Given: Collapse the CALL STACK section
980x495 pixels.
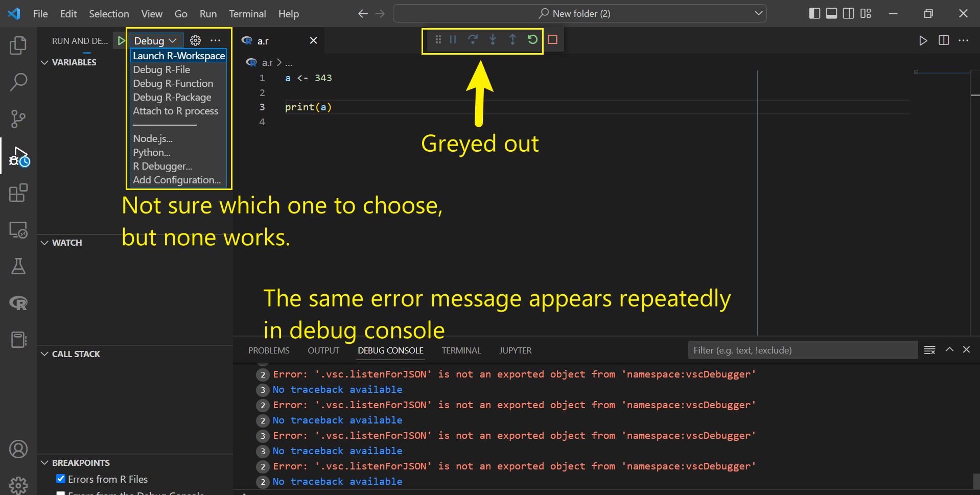Looking at the screenshot, I should [x=44, y=354].
